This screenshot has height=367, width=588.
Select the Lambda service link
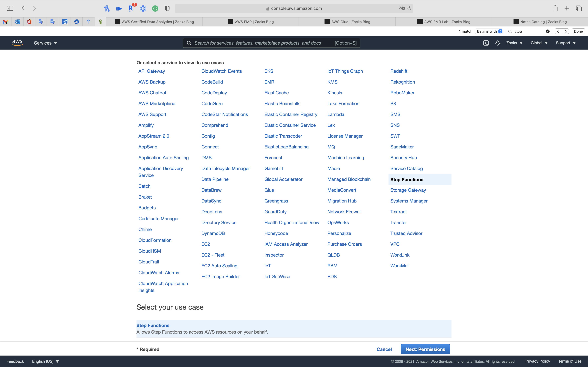[336, 114]
